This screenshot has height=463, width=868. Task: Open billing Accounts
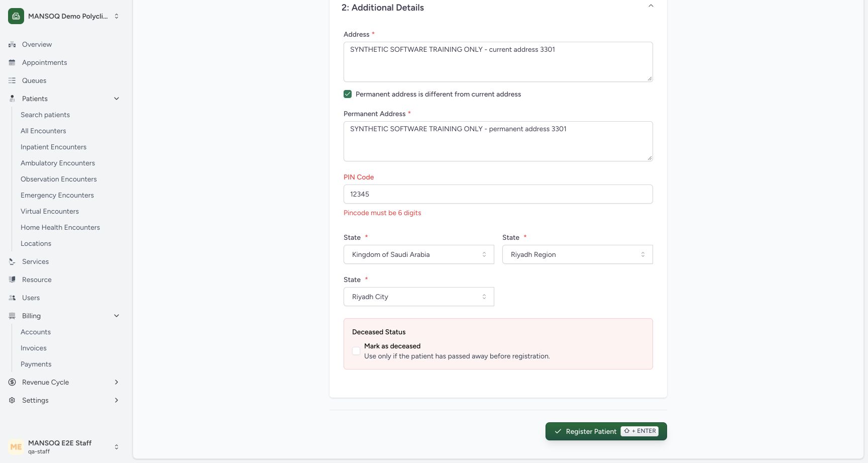[36, 332]
